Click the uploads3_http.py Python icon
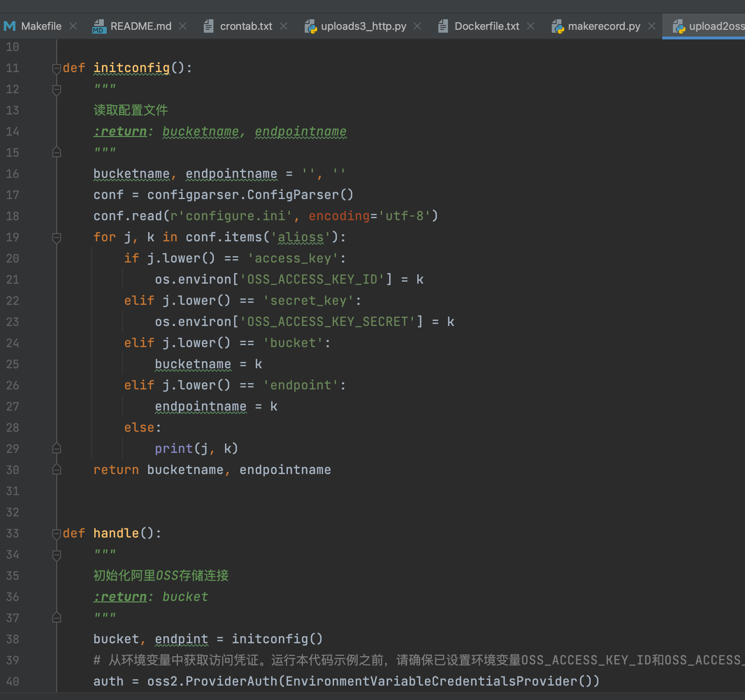745x700 pixels. (x=311, y=26)
